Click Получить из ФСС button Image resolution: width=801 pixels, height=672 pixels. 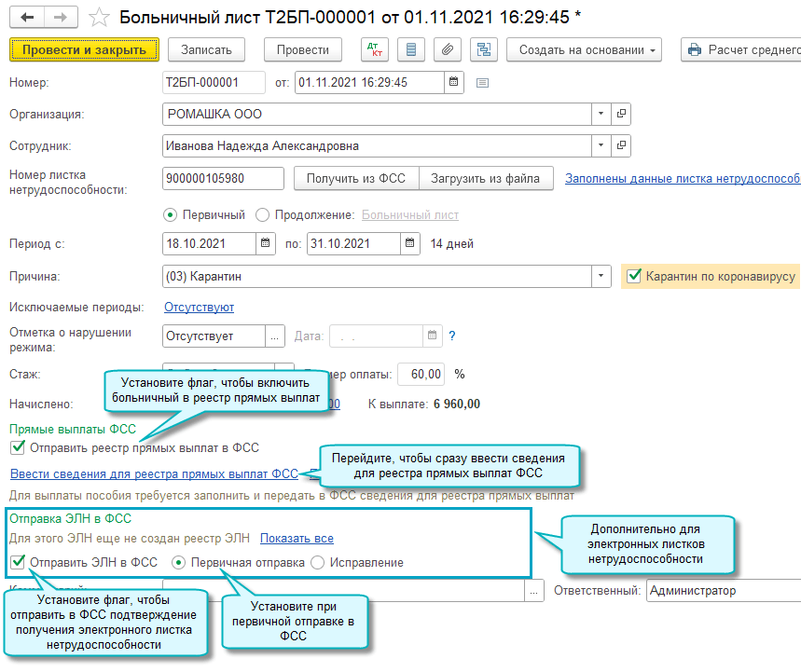click(x=356, y=178)
